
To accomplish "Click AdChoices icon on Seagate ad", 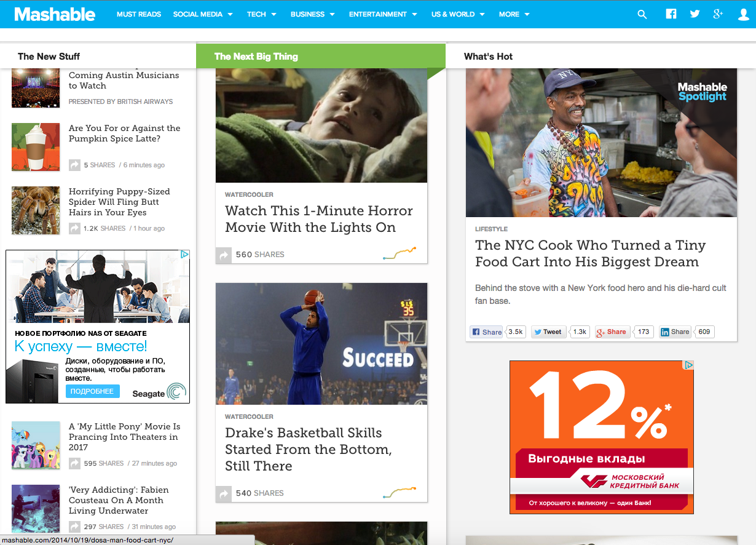I will tap(184, 254).
